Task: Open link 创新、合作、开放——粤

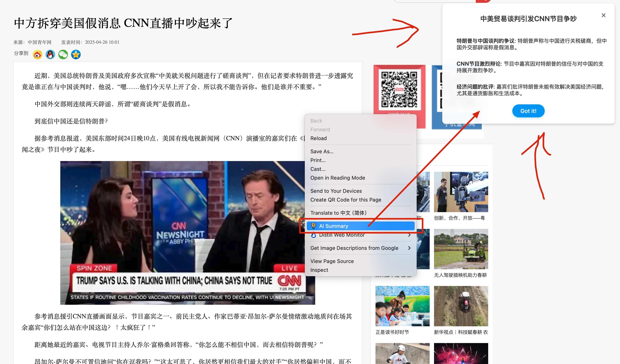Action: tap(459, 218)
